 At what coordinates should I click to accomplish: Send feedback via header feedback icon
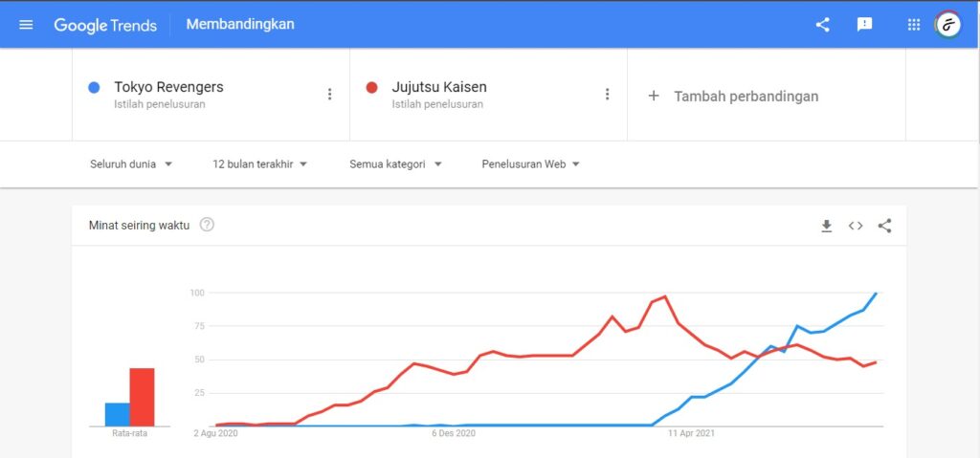point(864,25)
